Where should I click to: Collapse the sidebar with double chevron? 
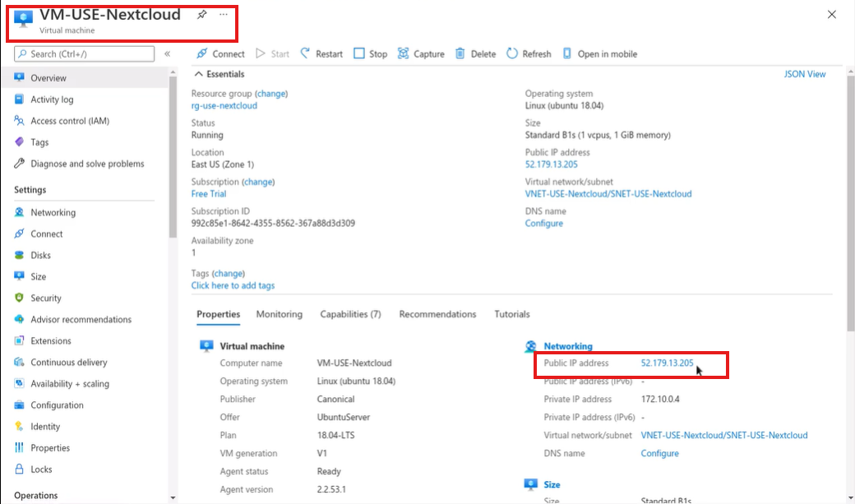(168, 53)
